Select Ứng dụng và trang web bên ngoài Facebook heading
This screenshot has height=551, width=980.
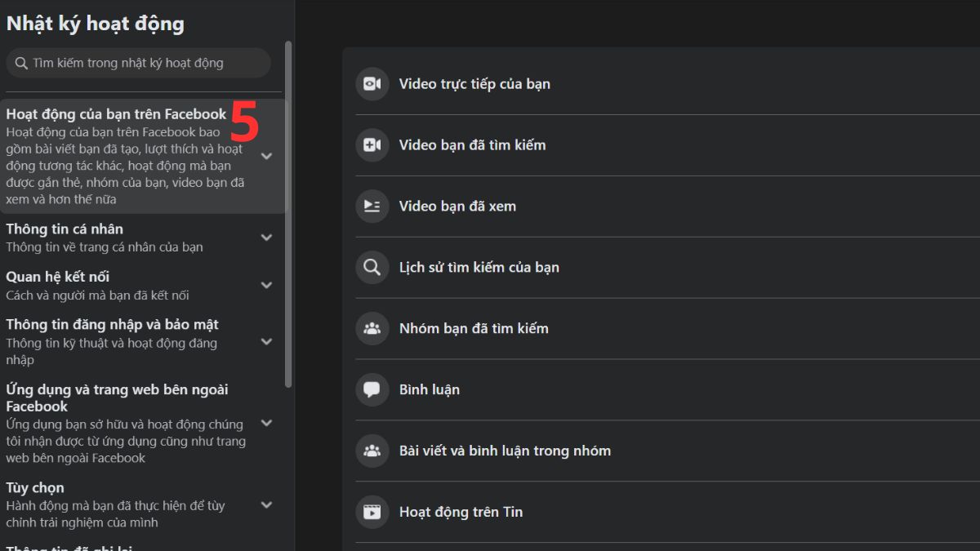[x=117, y=398]
